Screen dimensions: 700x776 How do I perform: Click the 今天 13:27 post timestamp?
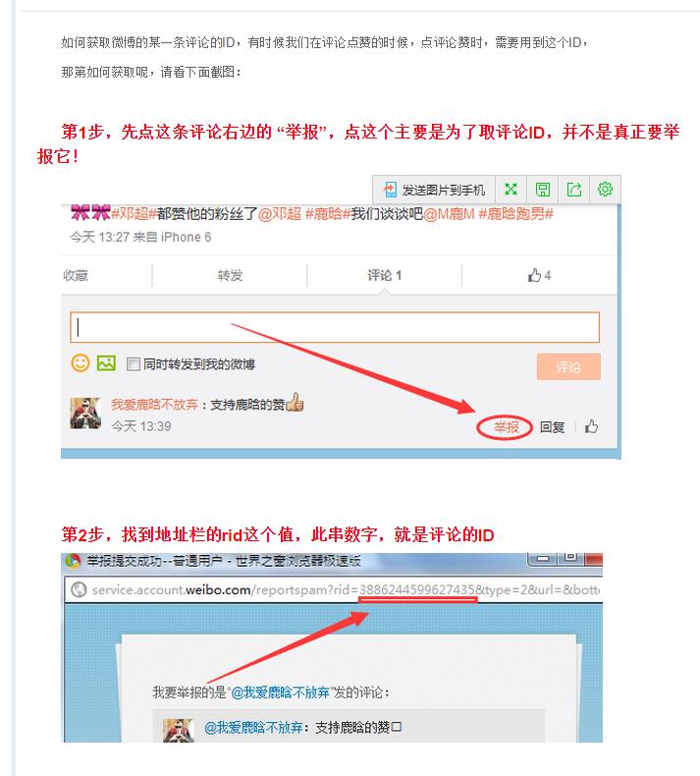pos(99,237)
